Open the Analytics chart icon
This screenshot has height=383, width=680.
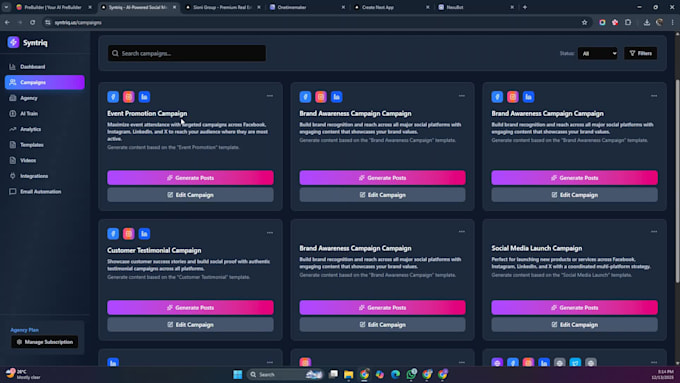pyautogui.click(x=13, y=129)
